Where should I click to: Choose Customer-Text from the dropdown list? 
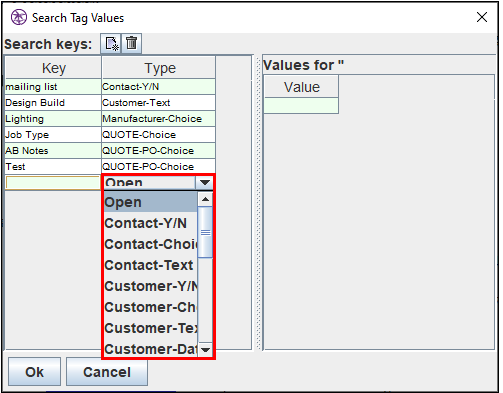150,328
